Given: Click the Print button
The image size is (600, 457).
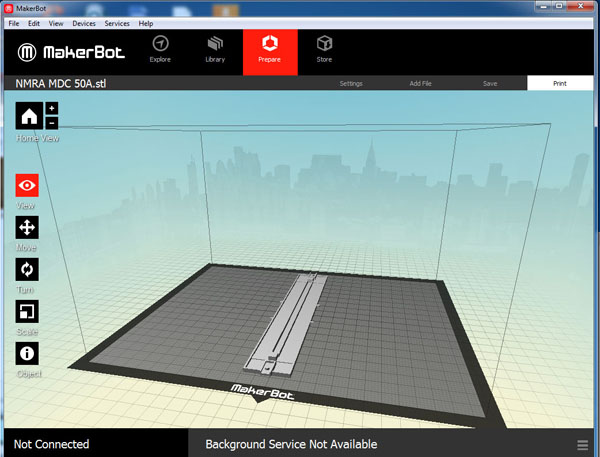Looking at the screenshot, I should [560, 83].
